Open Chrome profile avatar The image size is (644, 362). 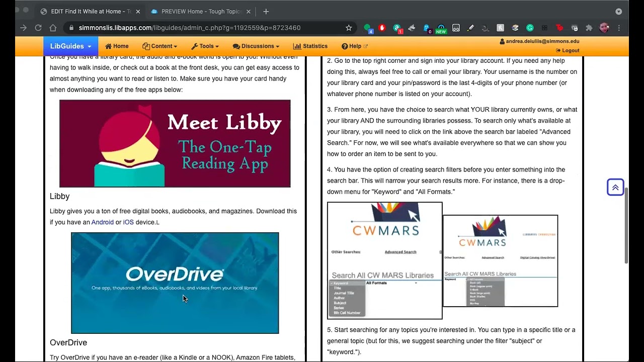[604, 28]
